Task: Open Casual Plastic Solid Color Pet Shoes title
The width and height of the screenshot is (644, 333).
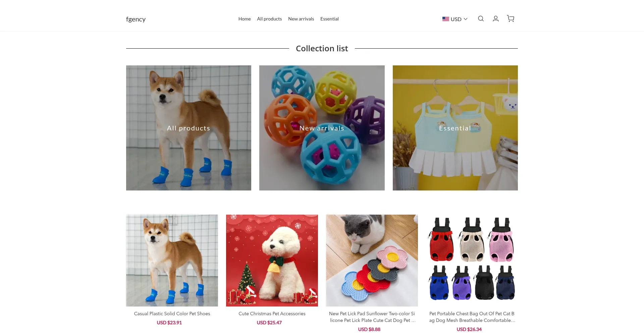Action: pyautogui.click(x=172, y=314)
